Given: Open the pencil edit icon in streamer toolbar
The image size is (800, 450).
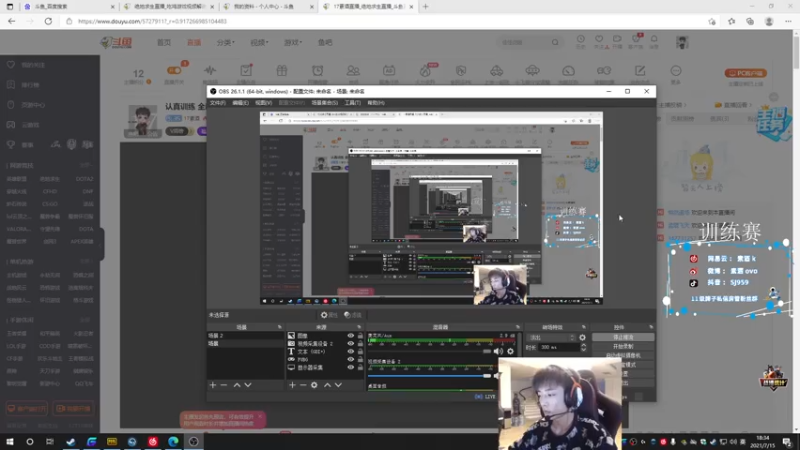Looking at the screenshot, I should (x=640, y=71).
